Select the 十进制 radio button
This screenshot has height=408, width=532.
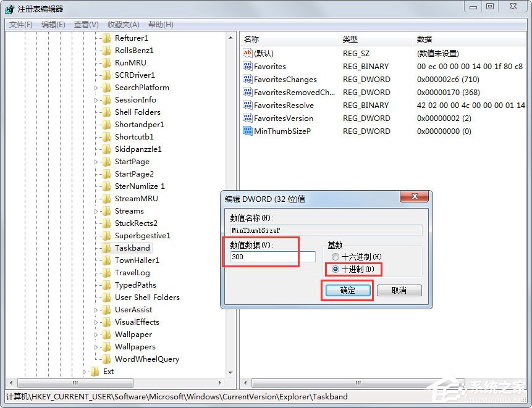[x=336, y=269]
